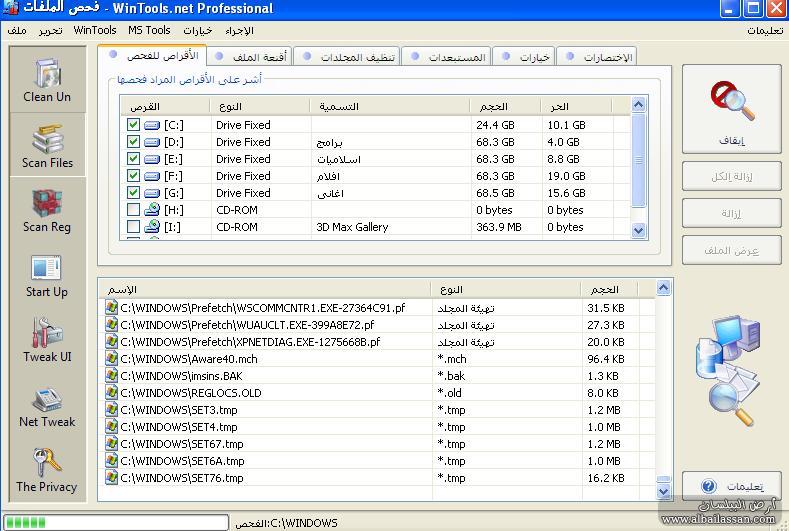789x531 pixels.
Task: Select the H: CD-ROM drive icon
Action: pyautogui.click(x=152, y=210)
